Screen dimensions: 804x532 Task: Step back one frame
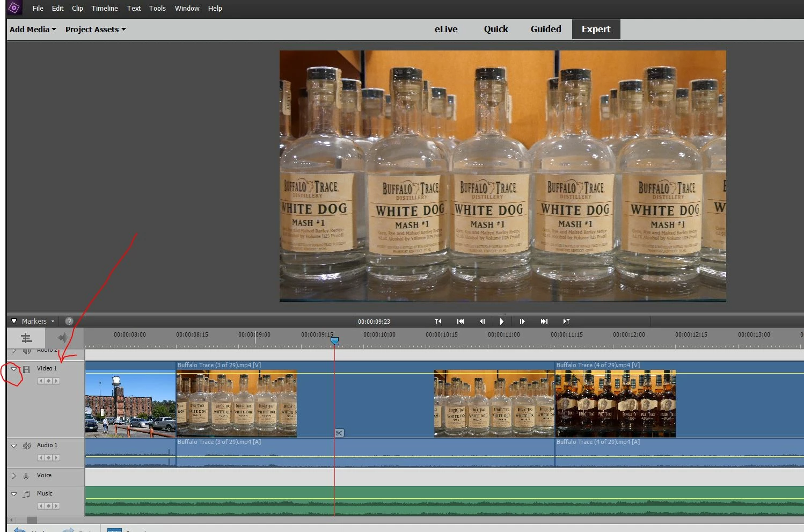[482, 321]
